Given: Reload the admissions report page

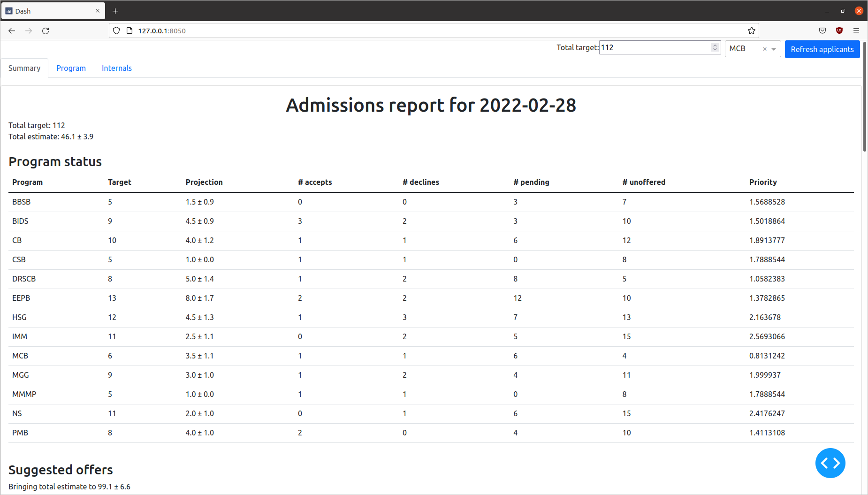Looking at the screenshot, I should (46, 30).
